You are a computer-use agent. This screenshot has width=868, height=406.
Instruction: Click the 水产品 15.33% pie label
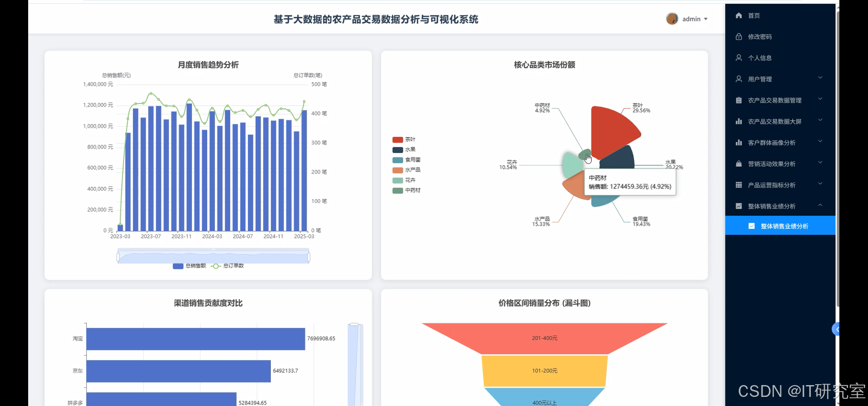[541, 221]
